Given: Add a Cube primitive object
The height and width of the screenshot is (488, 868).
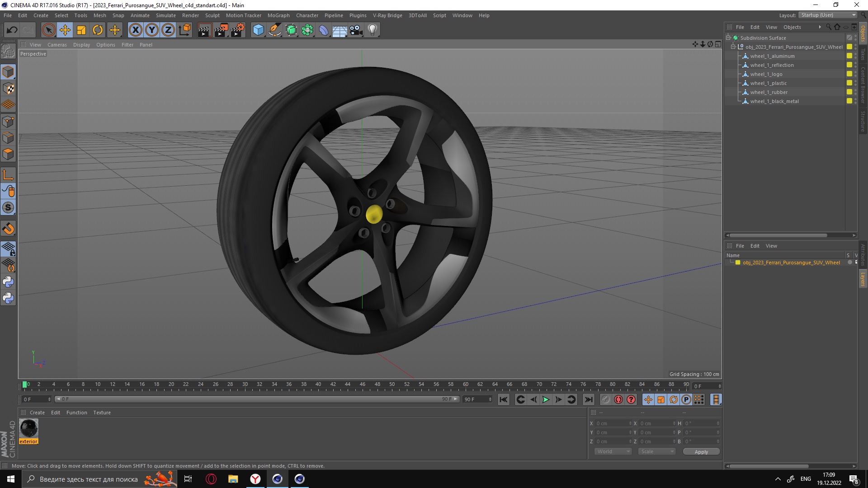Looking at the screenshot, I should pos(258,30).
